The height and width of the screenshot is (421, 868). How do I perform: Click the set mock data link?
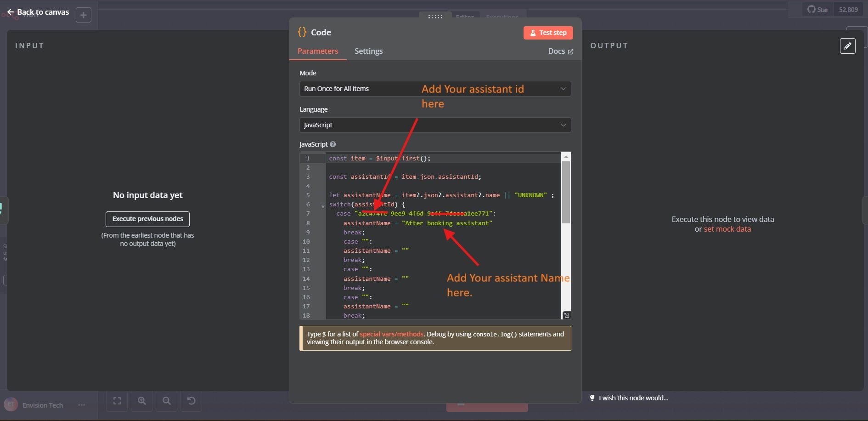(727, 229)
